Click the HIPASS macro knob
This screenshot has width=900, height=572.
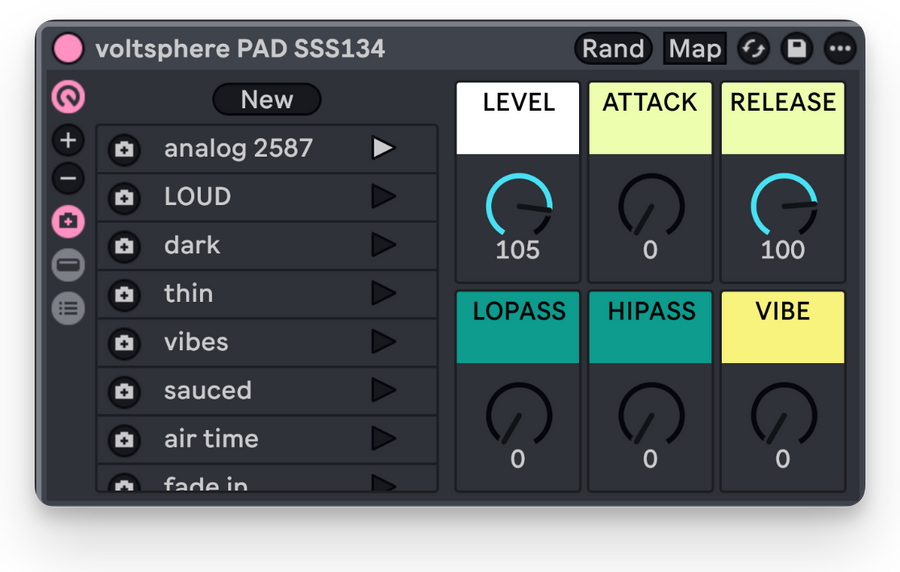651,415
